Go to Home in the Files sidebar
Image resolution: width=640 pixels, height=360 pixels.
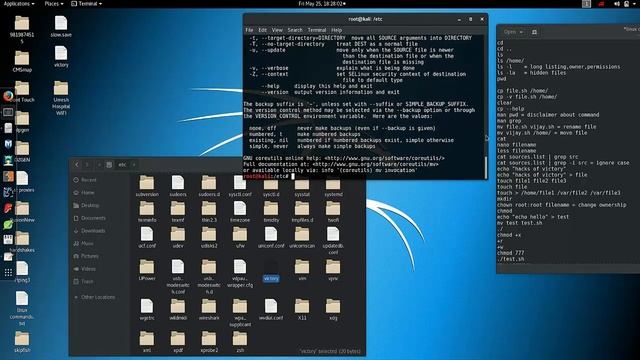pos(84,193)
